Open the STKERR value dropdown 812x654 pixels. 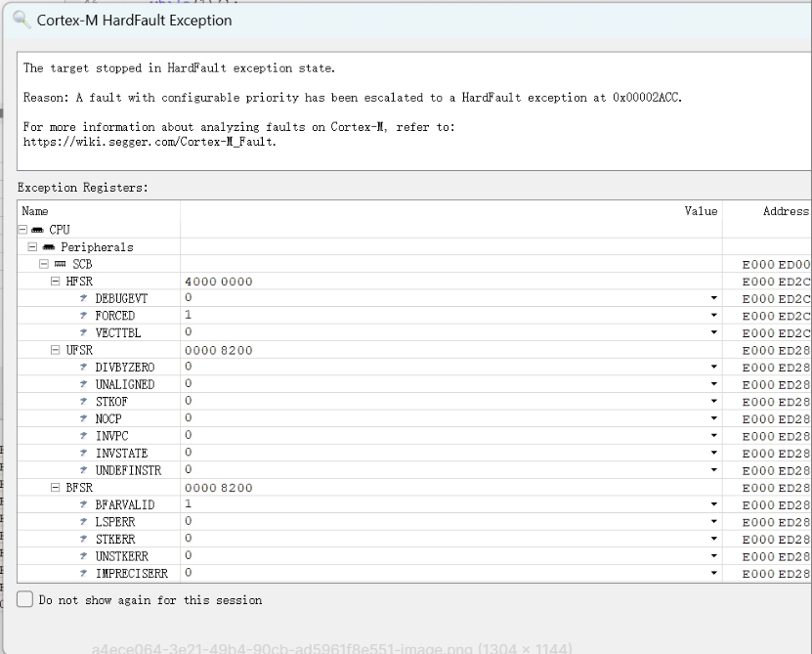coord(713,539)
